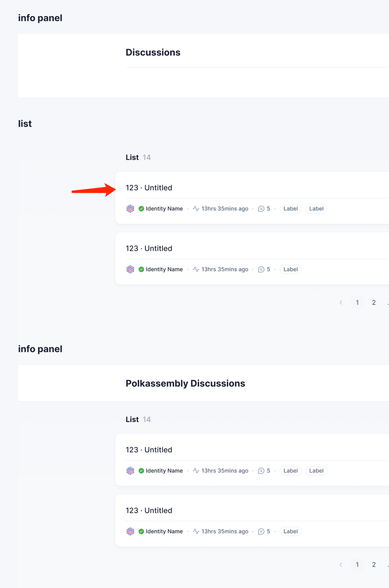Screen dimensions: 389x588
Task: Select page 1 under the Polkassembly list
Action: pos(357,564)
